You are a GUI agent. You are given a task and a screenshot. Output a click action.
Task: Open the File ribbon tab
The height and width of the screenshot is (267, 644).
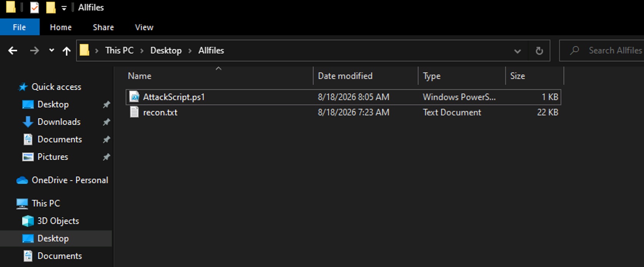(x=19, y=27)
